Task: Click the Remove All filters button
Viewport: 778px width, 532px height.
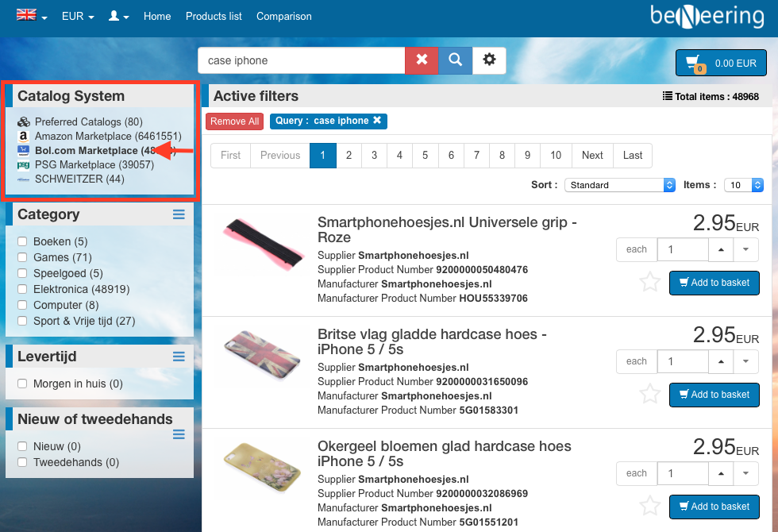Action: 235,121
